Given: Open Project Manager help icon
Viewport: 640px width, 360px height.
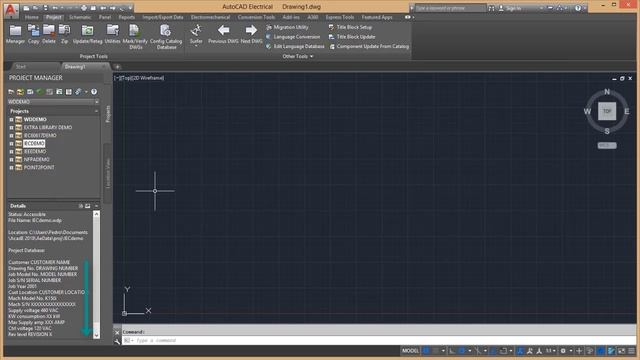Looking at the screenshot, I should [94, 92].
